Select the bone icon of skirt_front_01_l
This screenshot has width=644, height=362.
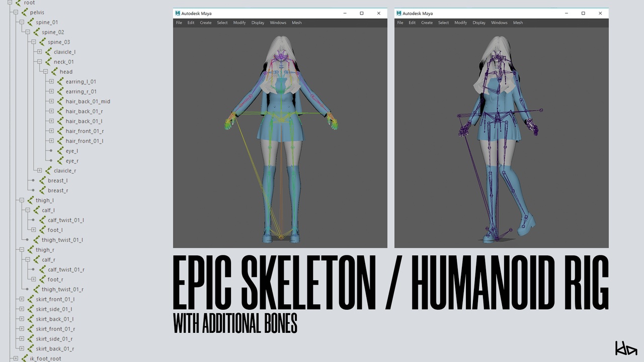point(30,299)
